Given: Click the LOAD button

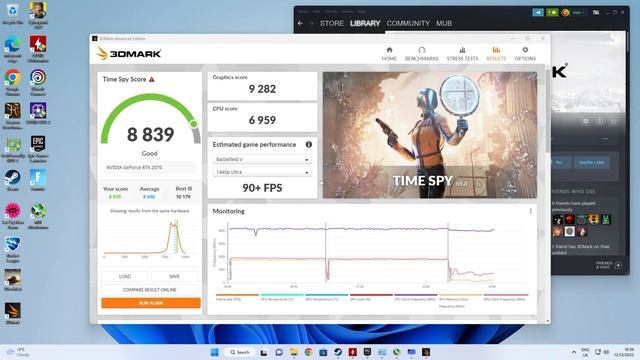Looking at the screenshot, I should point(125,276).
